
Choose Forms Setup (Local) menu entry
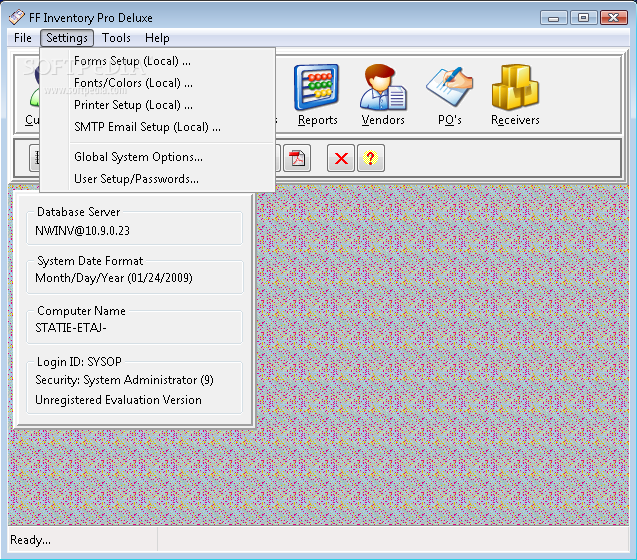click(x=158, y=61)
